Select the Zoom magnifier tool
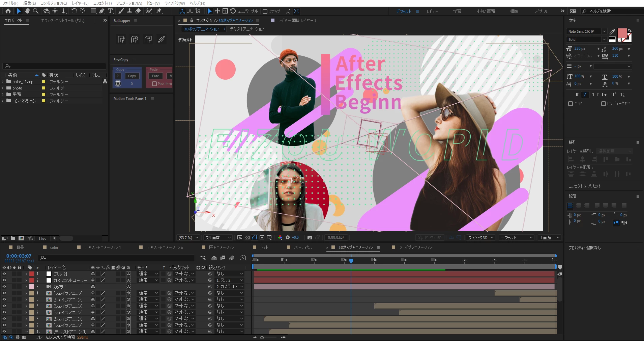Viewport: 644px width, 341px height. point(35,11)
